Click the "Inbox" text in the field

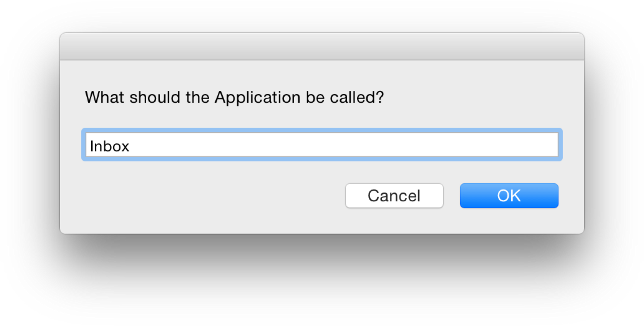pyautogui.click(x=110, y=146)
